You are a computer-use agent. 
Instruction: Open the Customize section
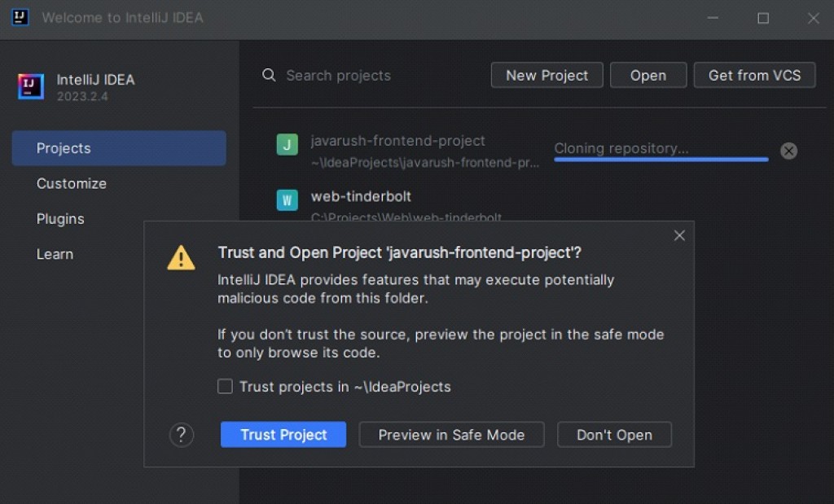click(x=71, y=183)
